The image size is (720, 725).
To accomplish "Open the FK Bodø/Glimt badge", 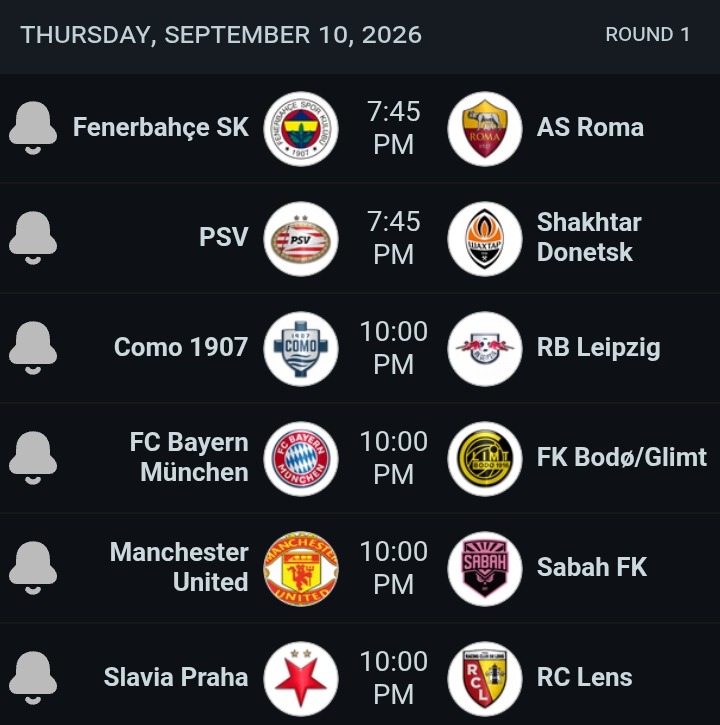I will click(x=485, y=459).
